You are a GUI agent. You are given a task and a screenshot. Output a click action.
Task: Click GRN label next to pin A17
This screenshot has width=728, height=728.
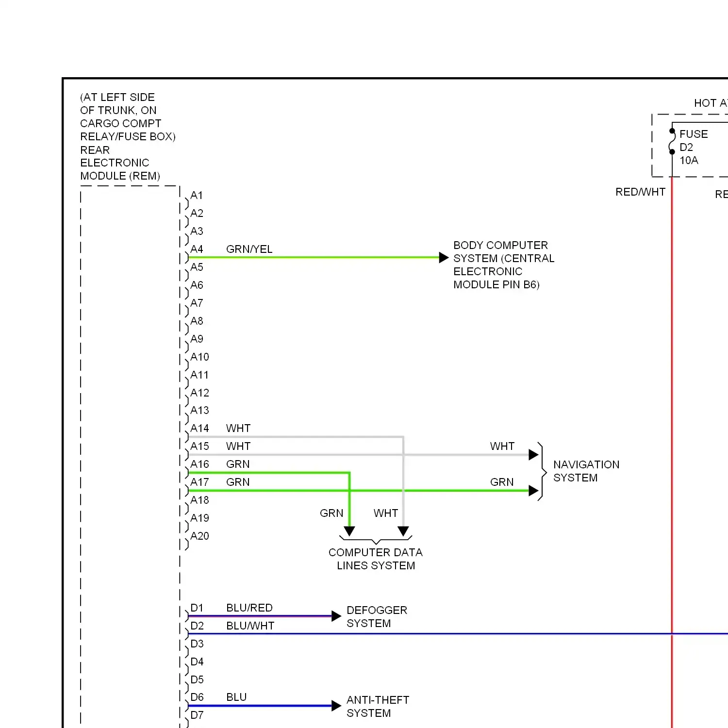click(x=238, y=482)
